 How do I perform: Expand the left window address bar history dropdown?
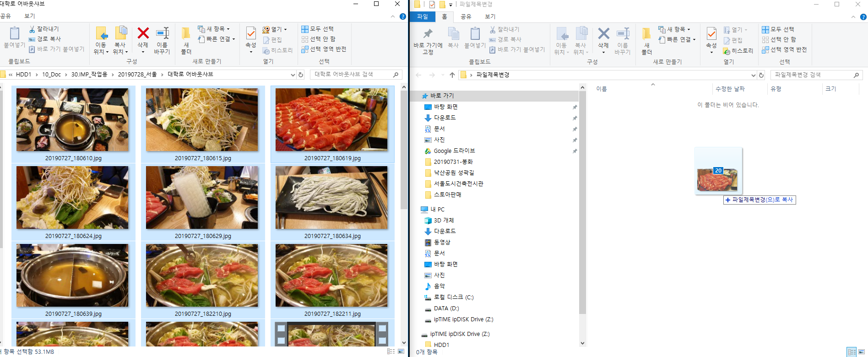point(293,75)
